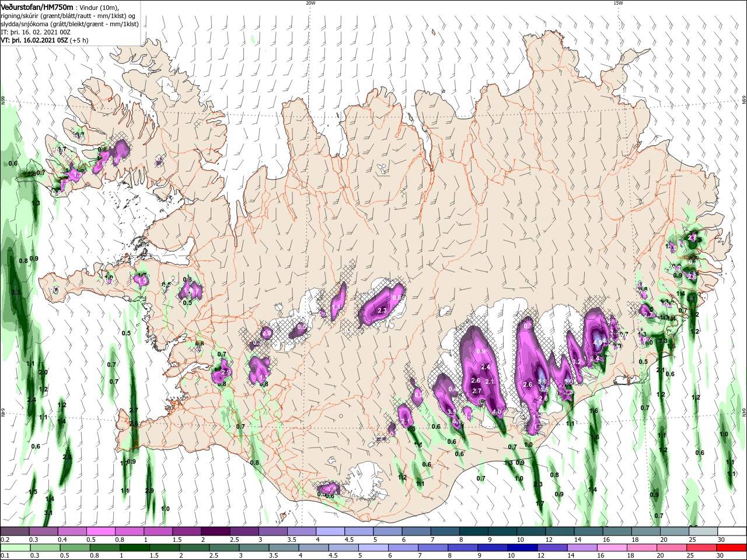Click the white swatch after 30 in upper row
The image size is (747, 560).
pos(731,531)
